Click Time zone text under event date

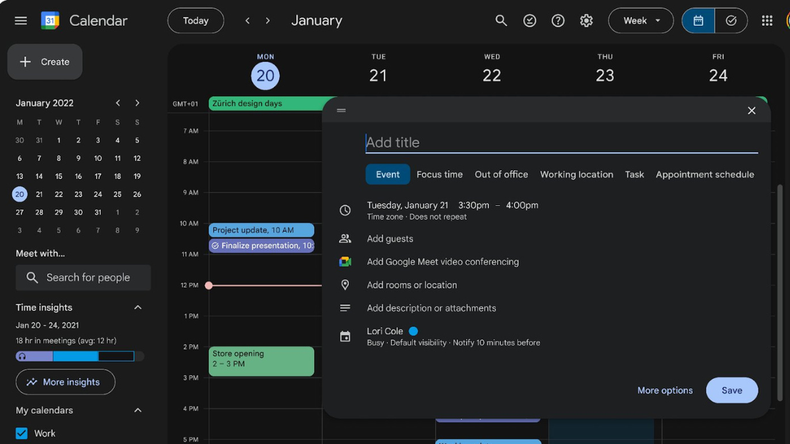pyautogui.click(x=385, y=217)
